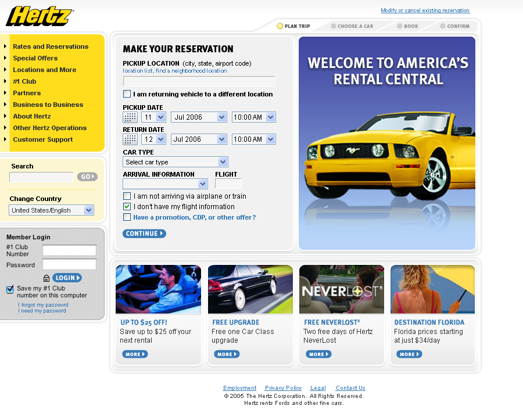Select the Choose a Car step tab
Viewport: 523px width, 420px height.
coord(352,26)
